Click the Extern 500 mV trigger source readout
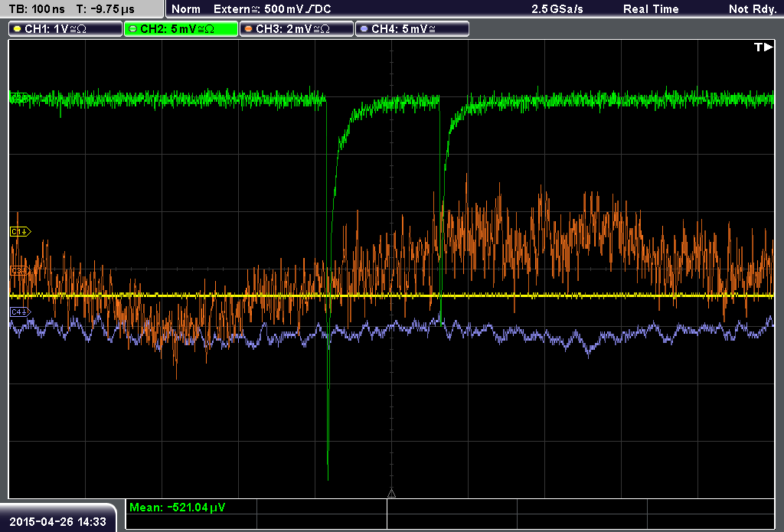 point(272,9)
